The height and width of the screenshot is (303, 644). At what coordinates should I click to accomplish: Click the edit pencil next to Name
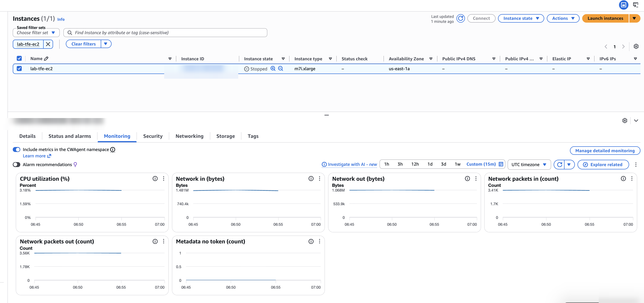46,59
